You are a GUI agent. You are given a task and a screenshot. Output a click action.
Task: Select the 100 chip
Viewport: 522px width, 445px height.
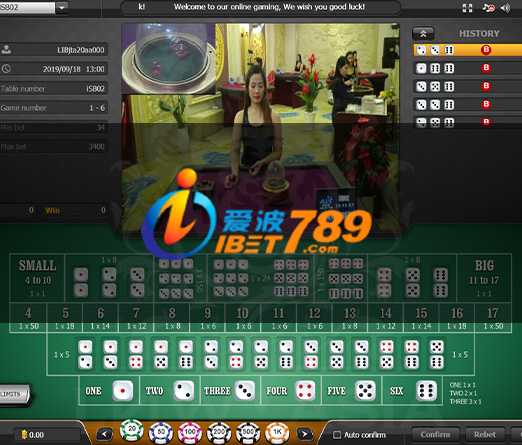coord(190,433)
